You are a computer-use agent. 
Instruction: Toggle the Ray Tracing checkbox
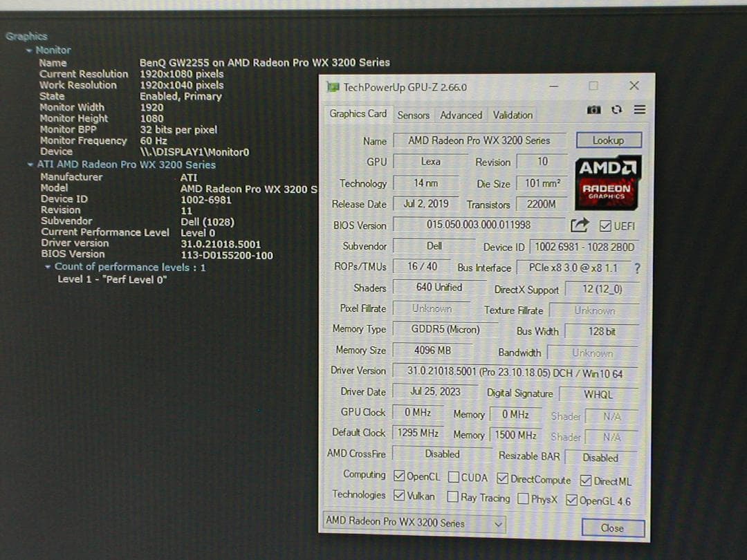click(452, 497)
